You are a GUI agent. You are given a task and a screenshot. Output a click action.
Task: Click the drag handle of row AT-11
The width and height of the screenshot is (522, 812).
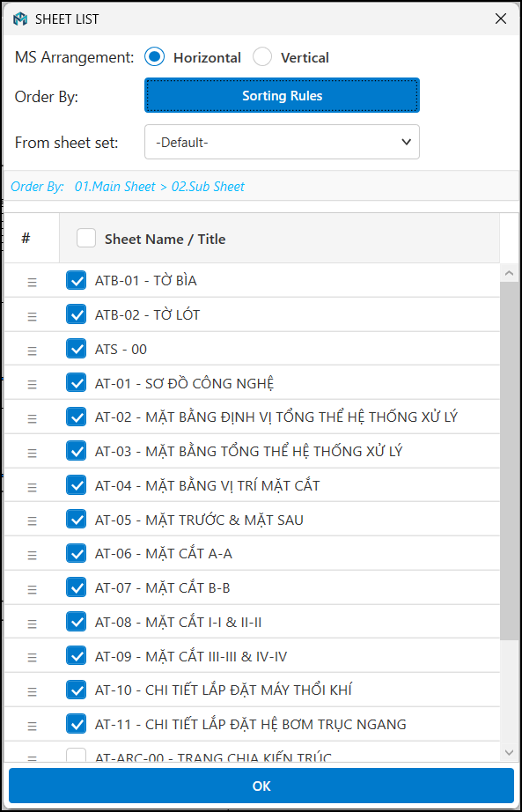[x=32, y=726]
